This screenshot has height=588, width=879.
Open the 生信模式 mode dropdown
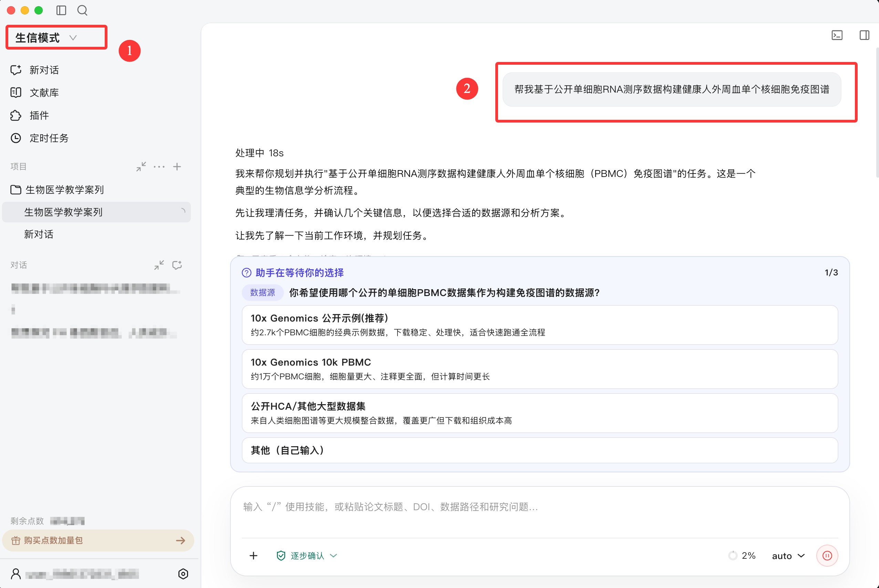[x=56, y=38]
